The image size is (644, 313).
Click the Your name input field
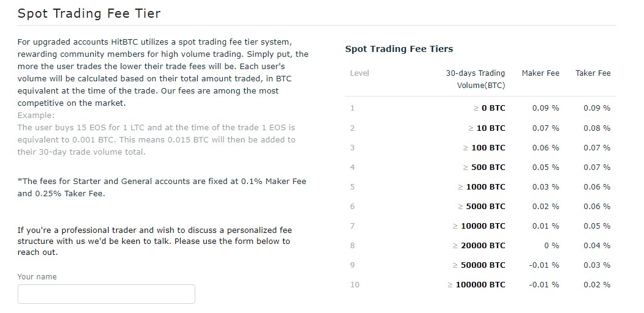[106, 294]
